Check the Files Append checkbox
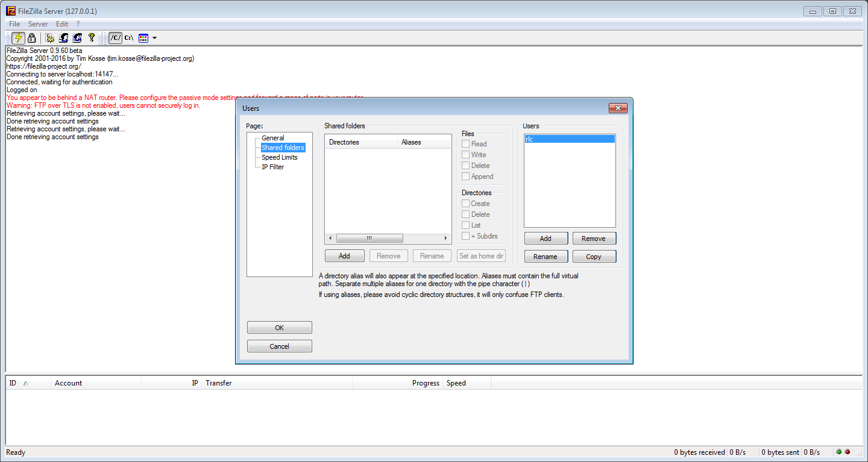 click(465, 176)
